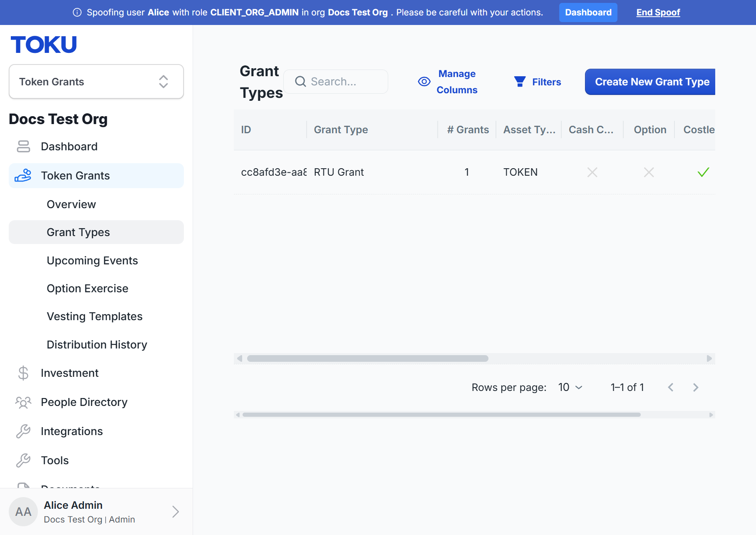Select Grant Types submenu item
756x535 pixels.
coord(96,232)
